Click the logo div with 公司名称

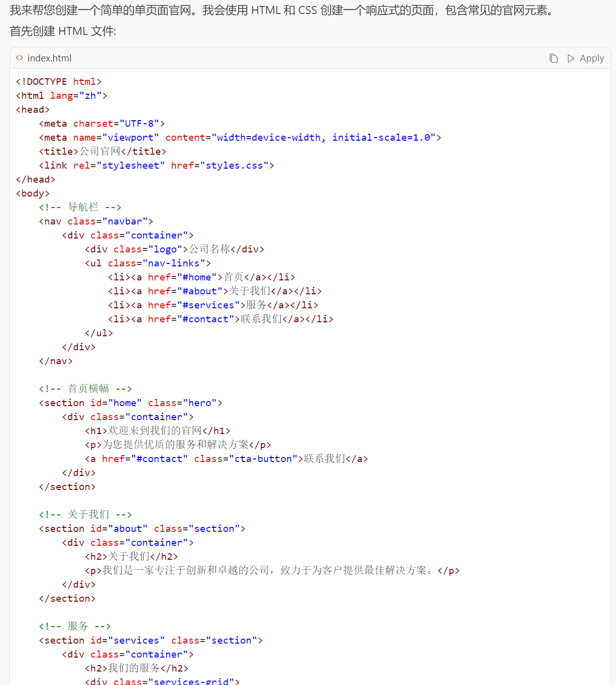[x=174, y=249]
